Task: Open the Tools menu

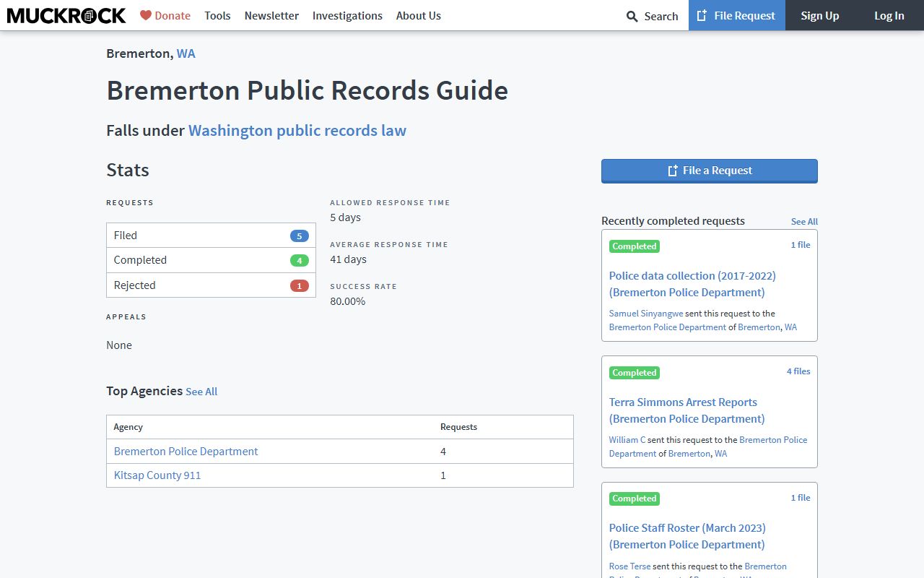Action: coord(217,15)
